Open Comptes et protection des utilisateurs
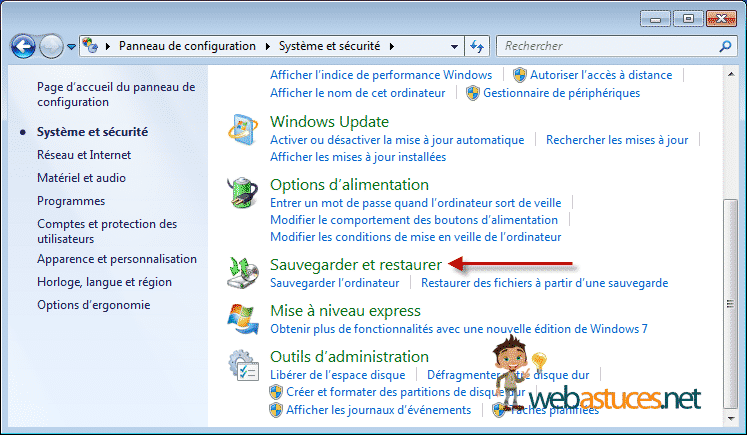 click(x=107, y=231)
